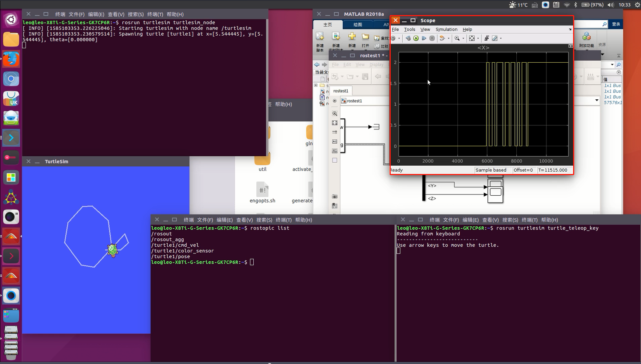The height and width of the screenshot is (364, 641).
Task: Open Scope configuration properties gear icon
Action: tap(393, 38)
